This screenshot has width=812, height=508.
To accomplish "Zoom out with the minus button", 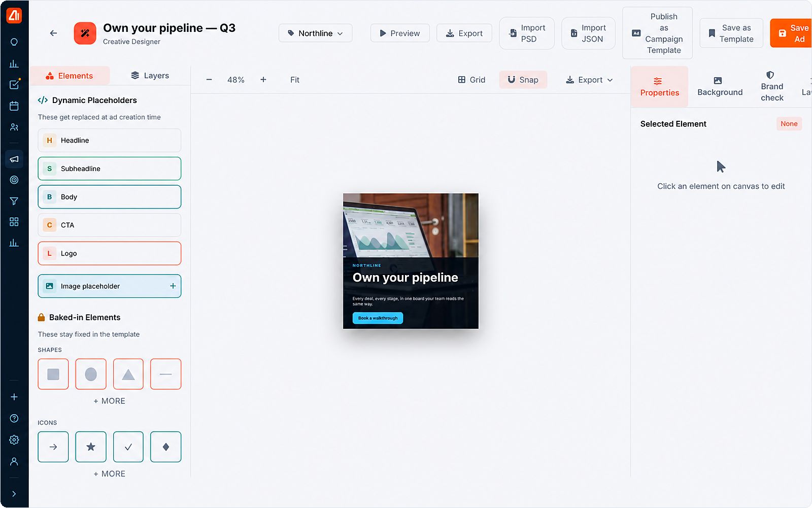I will (x=209, y=80).
